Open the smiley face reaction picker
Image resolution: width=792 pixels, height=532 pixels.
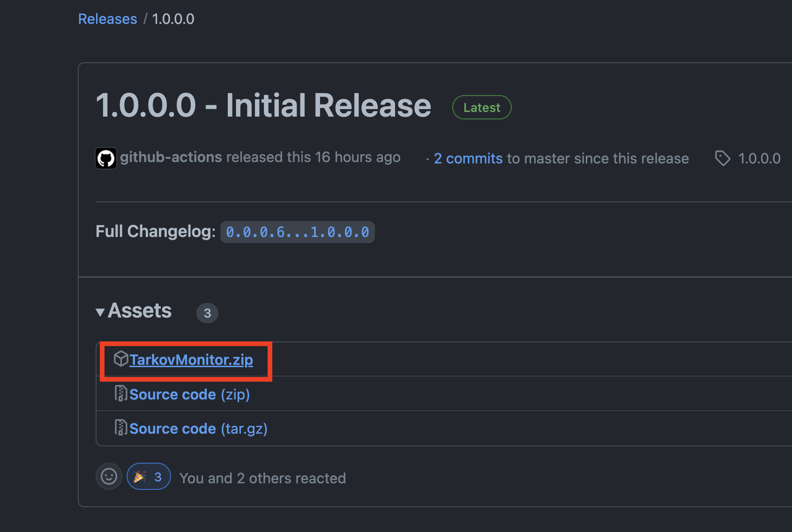click(109, 477)
